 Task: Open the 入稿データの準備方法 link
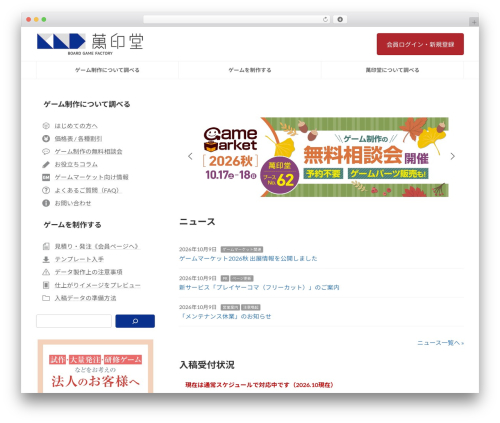click(85, 298)
